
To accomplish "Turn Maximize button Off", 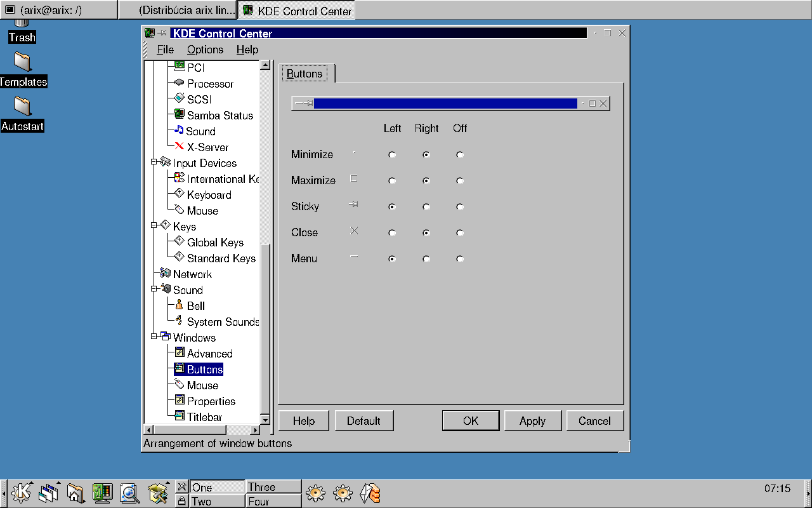I will (460, 180).
